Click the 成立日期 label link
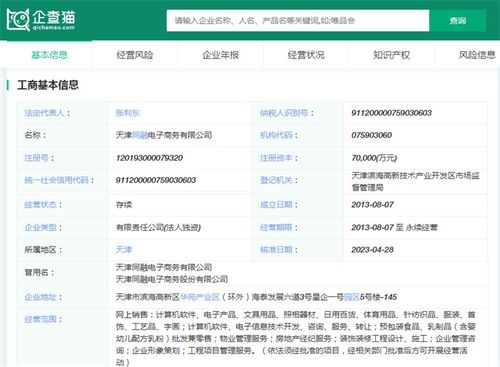This screenshot has width=500, height=367. pyautogui.click(x=276, y=204)
